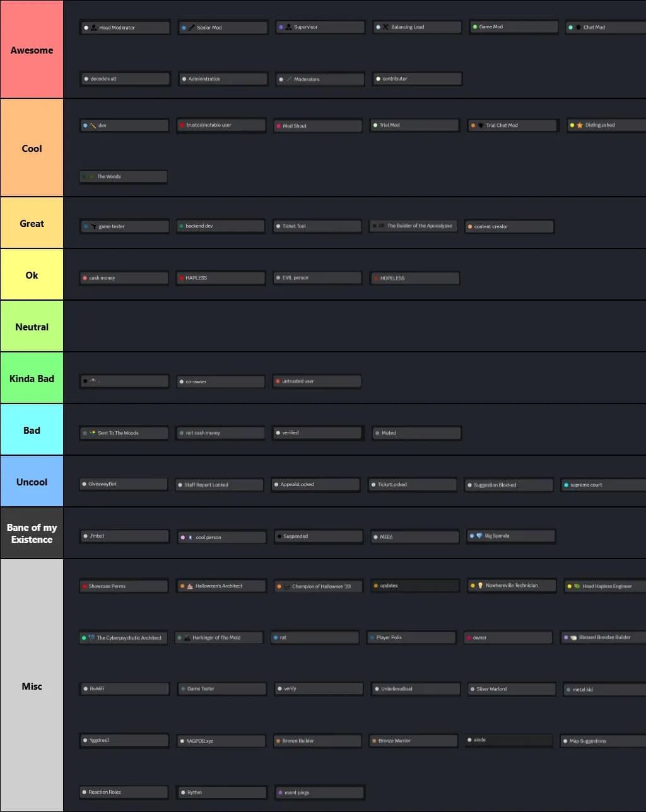Toggle the Muted role in the Bad tier

(416, 432)
